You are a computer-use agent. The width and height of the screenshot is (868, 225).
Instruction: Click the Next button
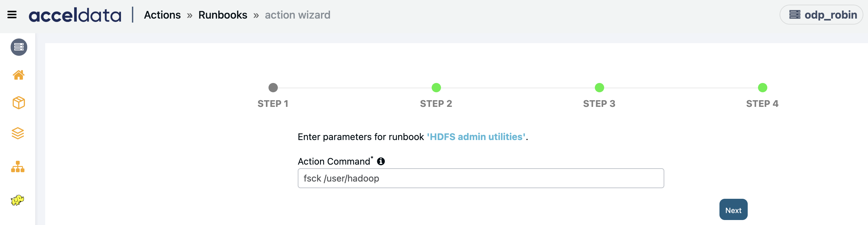(733, 210)
